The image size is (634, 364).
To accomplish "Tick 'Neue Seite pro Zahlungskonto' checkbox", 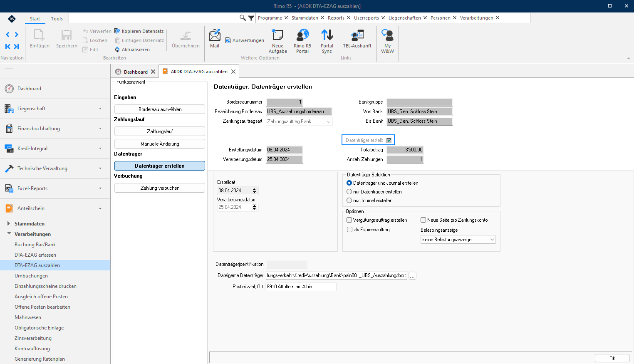I will coord(423,220).
